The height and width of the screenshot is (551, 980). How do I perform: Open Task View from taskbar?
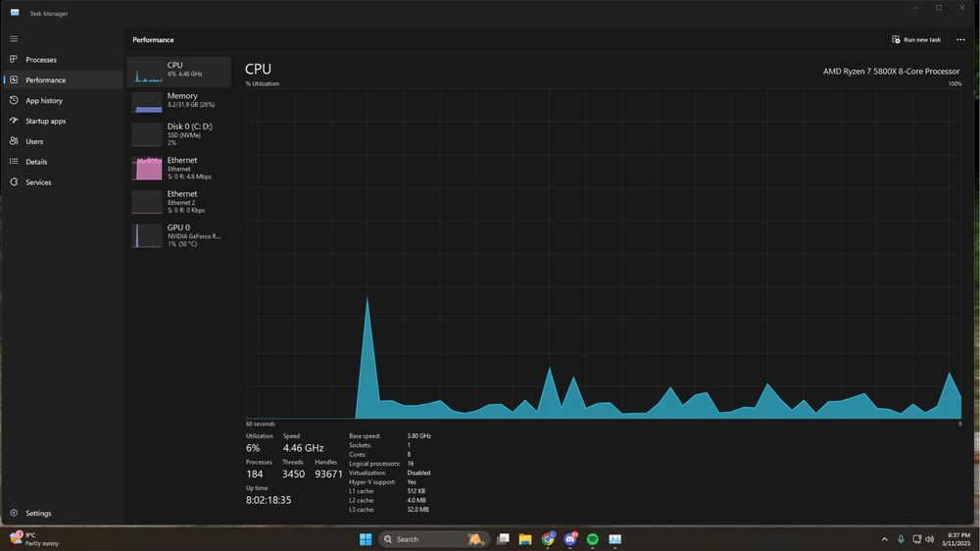503,539
